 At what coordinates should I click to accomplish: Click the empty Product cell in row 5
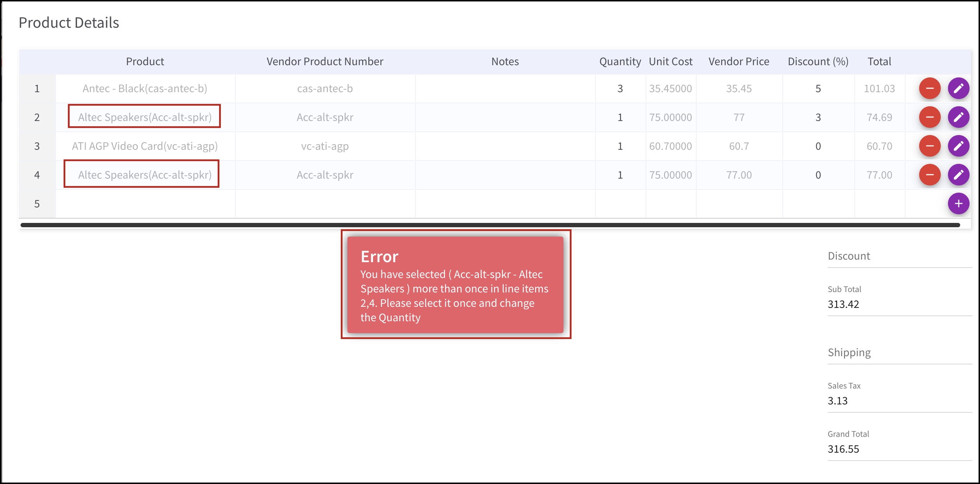(x=145, y=203)
